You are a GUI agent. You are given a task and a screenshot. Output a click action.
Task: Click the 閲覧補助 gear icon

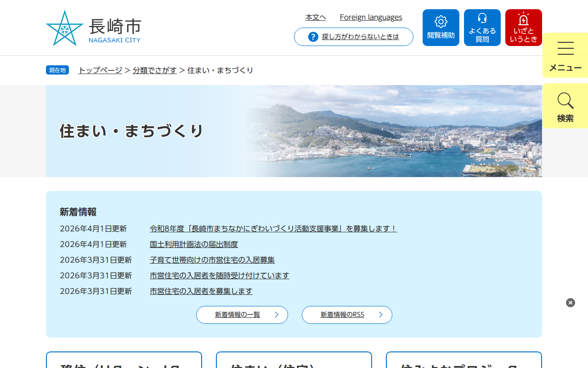pos(441,27)
